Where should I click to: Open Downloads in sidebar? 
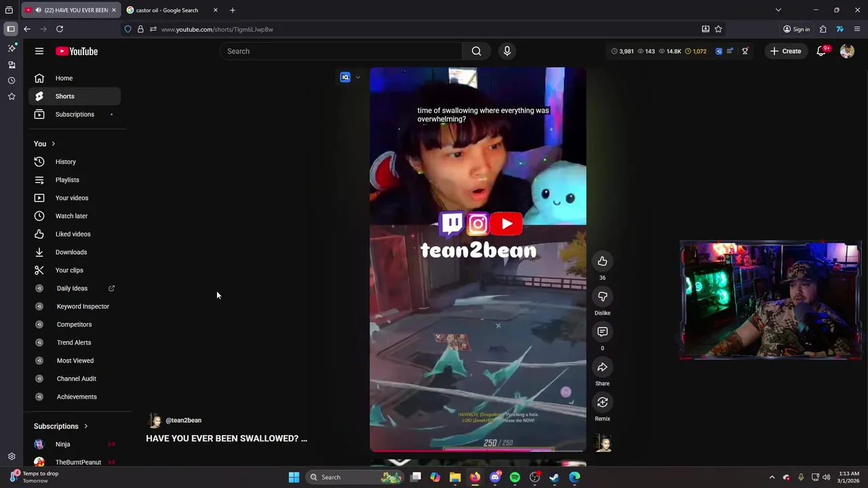tap(75, 252)
